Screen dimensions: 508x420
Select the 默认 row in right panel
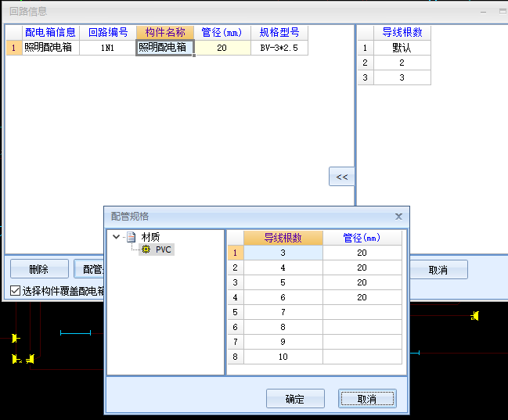click(402, 48)
